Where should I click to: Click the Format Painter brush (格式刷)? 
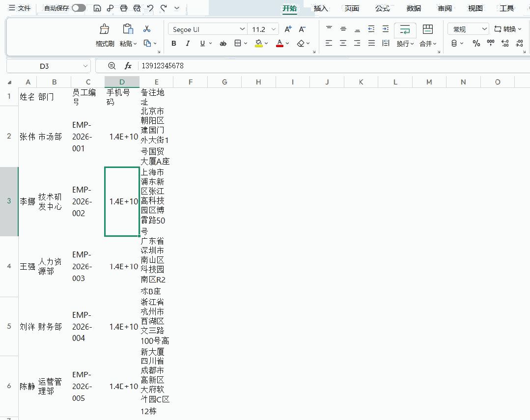click(105, 29)
